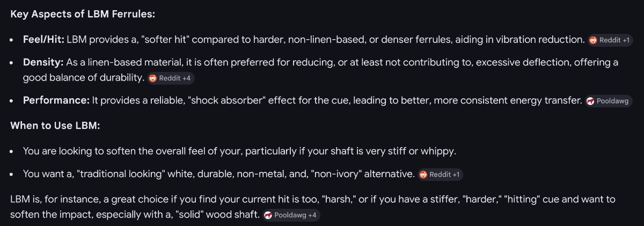
Task: Click the Pooldawg icon in the final paragraph
Action: pos(268,215)
